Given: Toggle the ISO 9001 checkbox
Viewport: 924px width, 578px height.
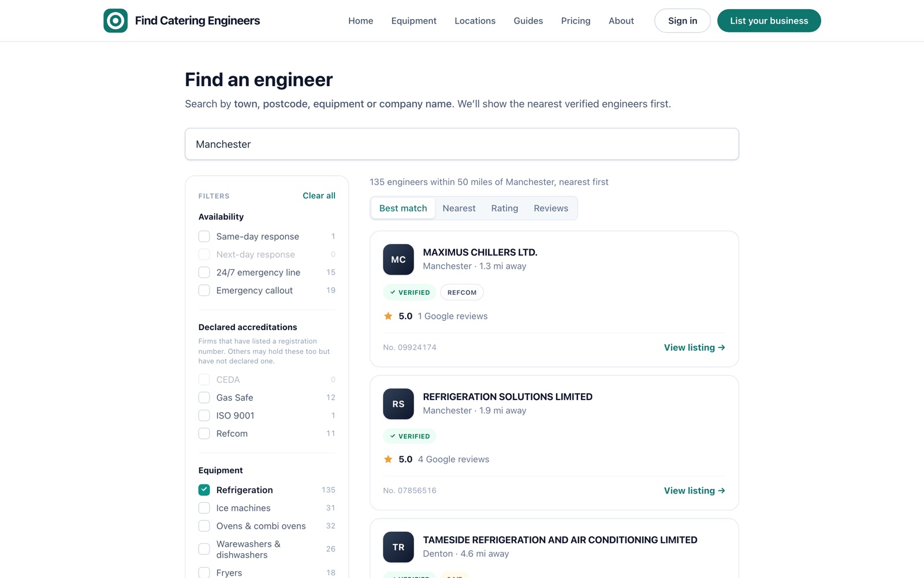Looking at the screenshot, I should pos(204,416).
